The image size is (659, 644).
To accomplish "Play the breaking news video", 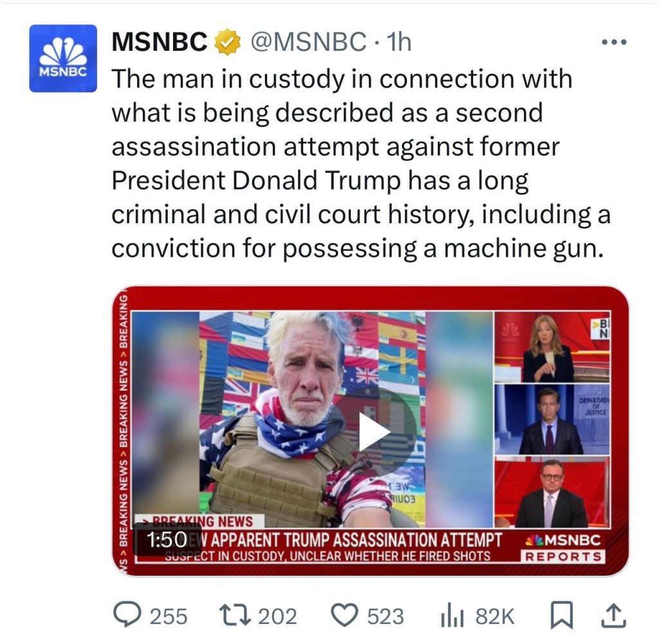I will coord(374,432).
